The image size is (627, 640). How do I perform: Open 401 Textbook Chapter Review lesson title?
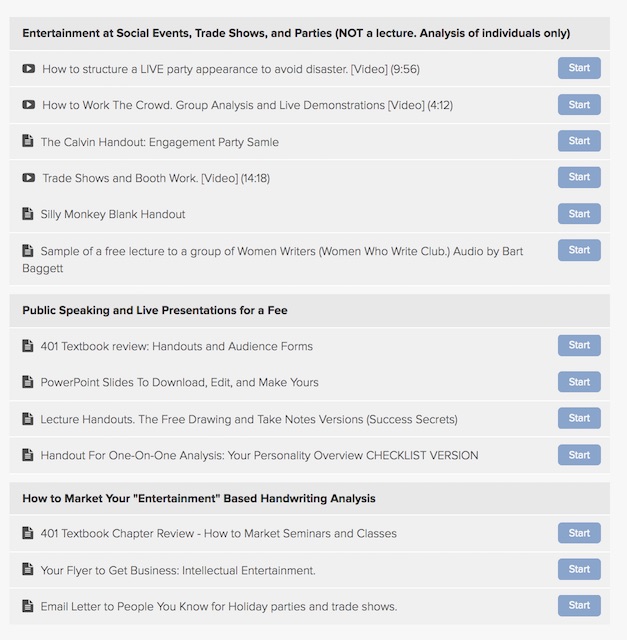[218, 533]
